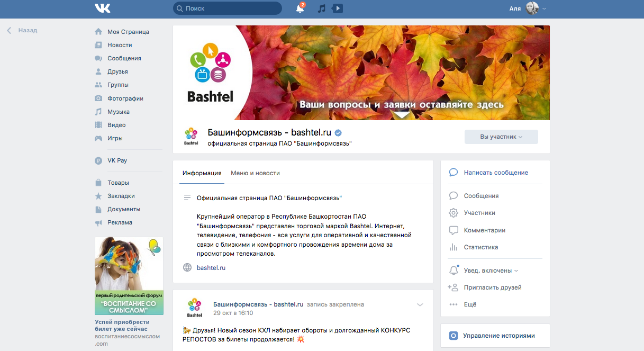
Task: Switch to 'Меню и новости' tab
Action: [255, 173]
